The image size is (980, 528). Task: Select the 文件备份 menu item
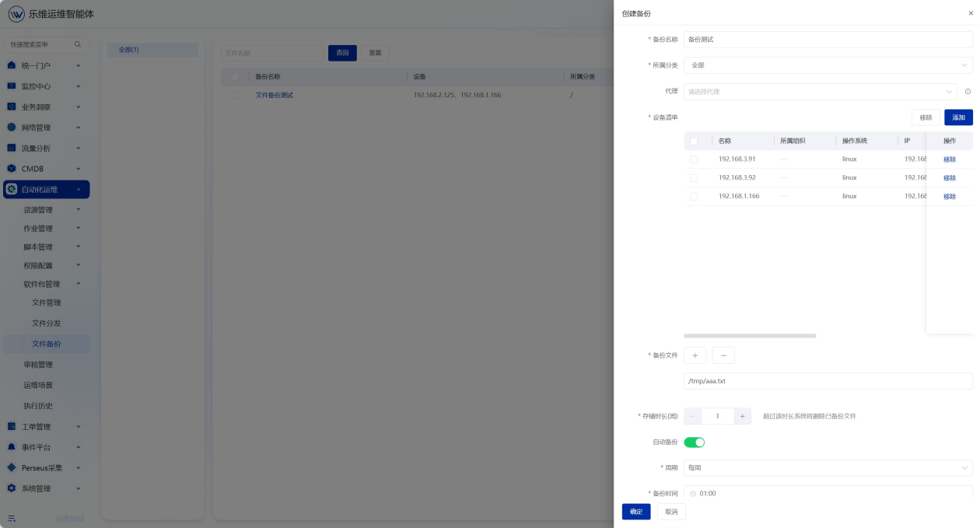[47, 344]
